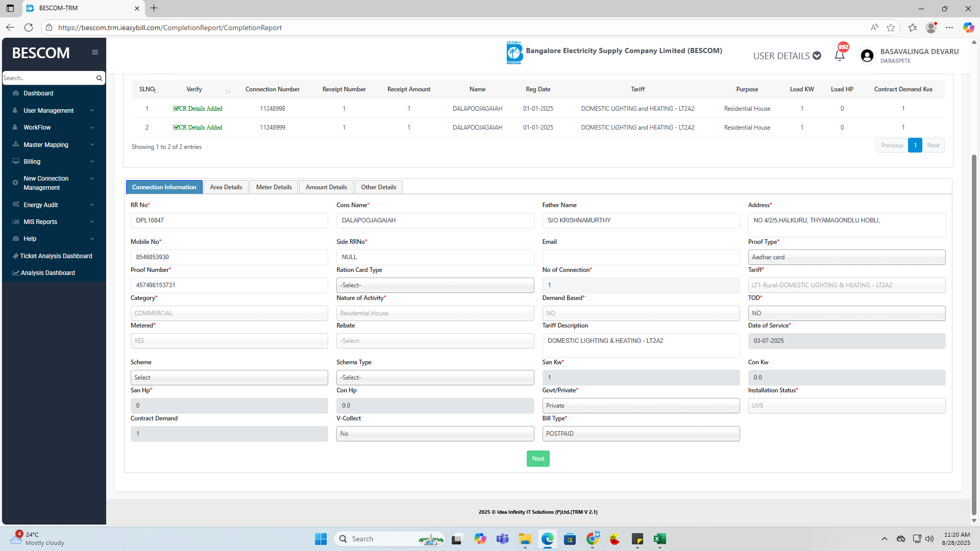Open Ticket Analysis Dashboard in sidebar
Image resolution: width=980 pixels, height=551 pixels.
tap(56, 256)
